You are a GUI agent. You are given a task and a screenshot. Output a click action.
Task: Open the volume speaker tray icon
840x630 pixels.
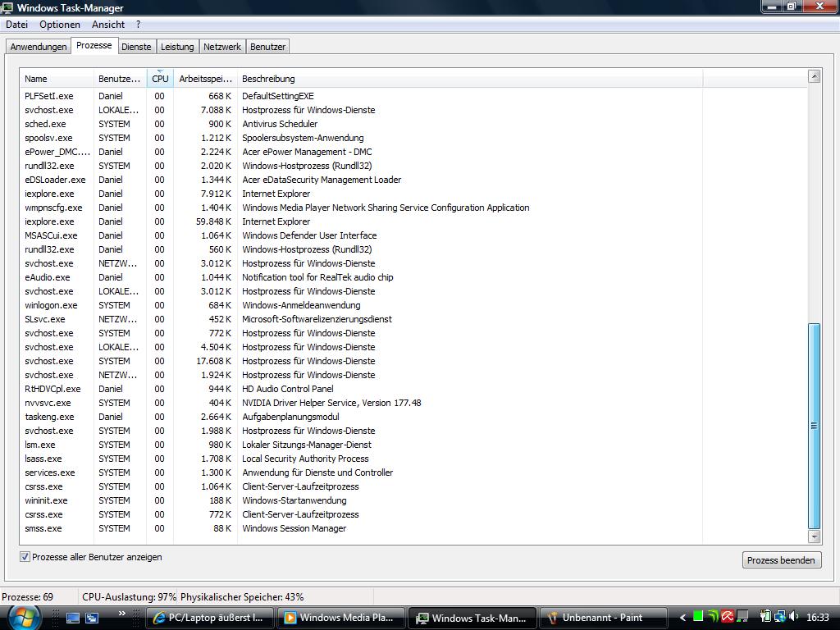pyautogui.click(x=793, y=617)
